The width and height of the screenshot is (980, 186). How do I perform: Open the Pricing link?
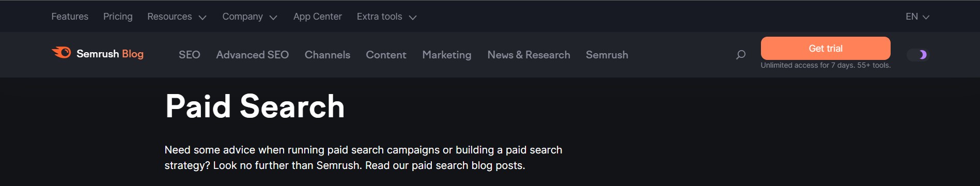pos(118,17)
